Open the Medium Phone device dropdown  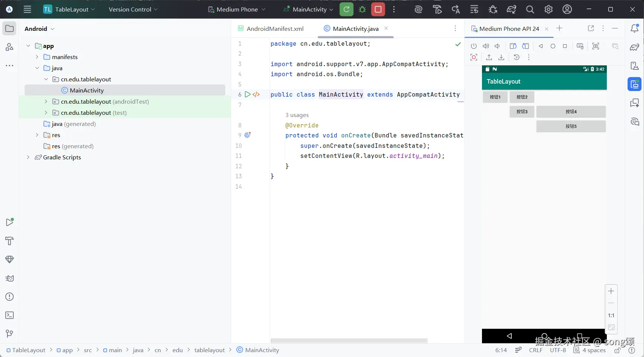(237, 9)
